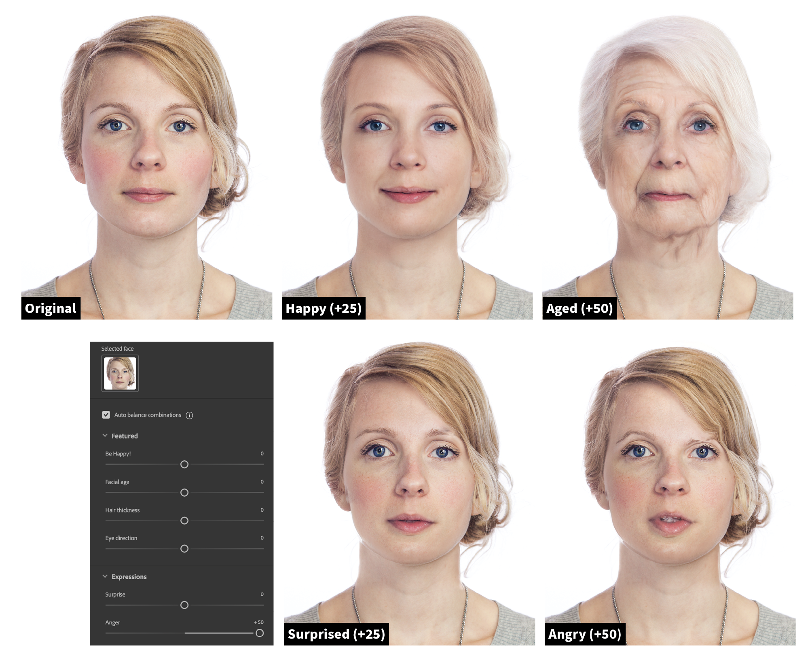Uncheck Auto balance combinations checkbox
The height and width of the screenshot is (656, 812).
click(106, 415)
